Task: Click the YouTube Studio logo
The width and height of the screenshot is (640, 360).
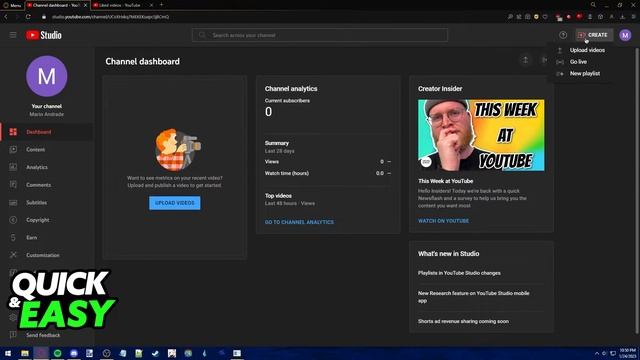Action: click(x=44, y=35)
